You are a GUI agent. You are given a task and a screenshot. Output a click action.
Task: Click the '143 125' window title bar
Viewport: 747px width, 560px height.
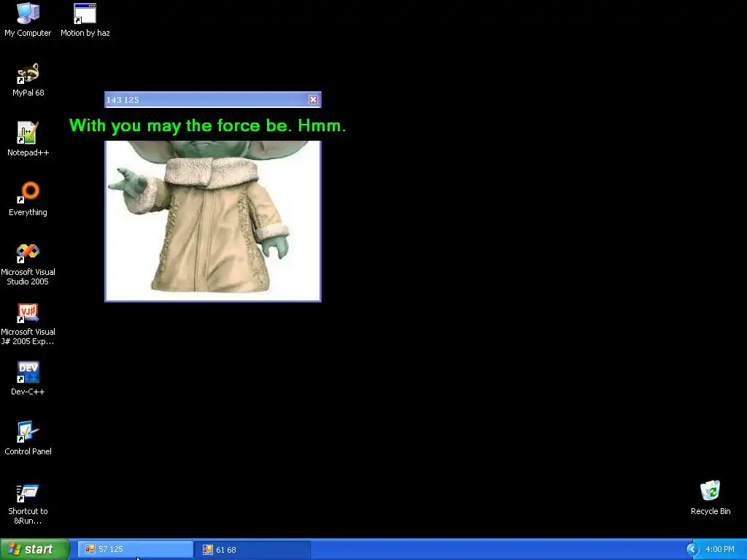pyautogui.click(x=213, y=99)
